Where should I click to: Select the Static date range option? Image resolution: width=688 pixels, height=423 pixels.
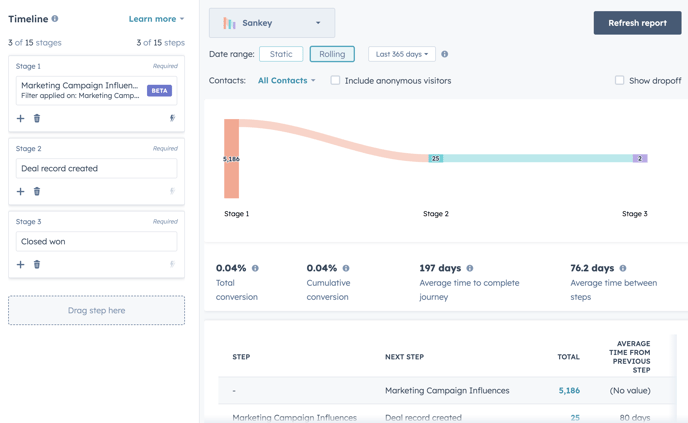tap(281, 54)
